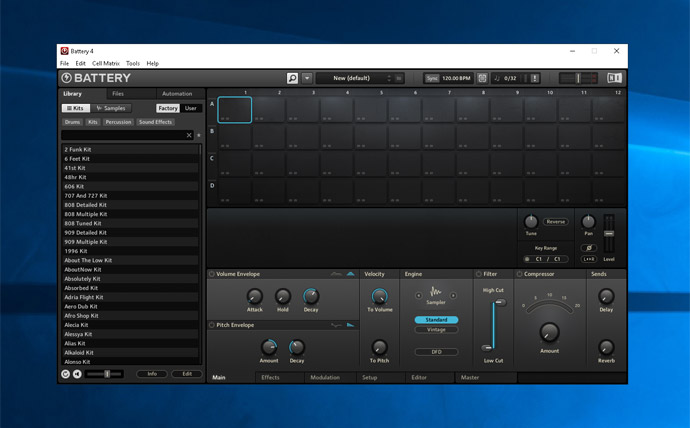Toggle the Reverse button
The height and width of the screenshot is (428, 690).
pos(555,222)
